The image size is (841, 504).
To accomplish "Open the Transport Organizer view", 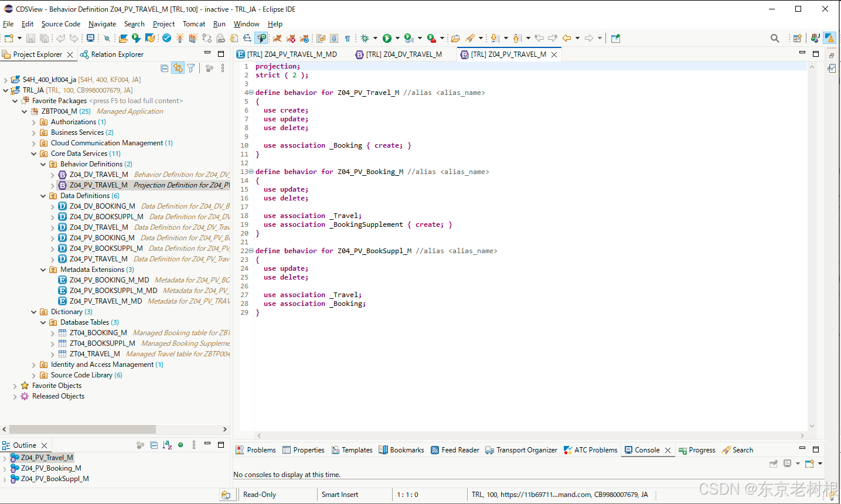I will pos(521,449).
